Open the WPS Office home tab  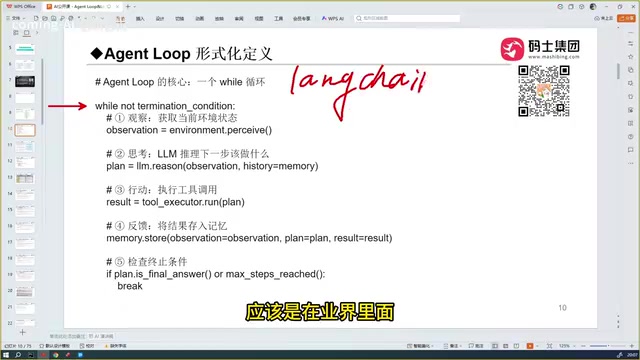pyautogui.click(x=21, y=7)
